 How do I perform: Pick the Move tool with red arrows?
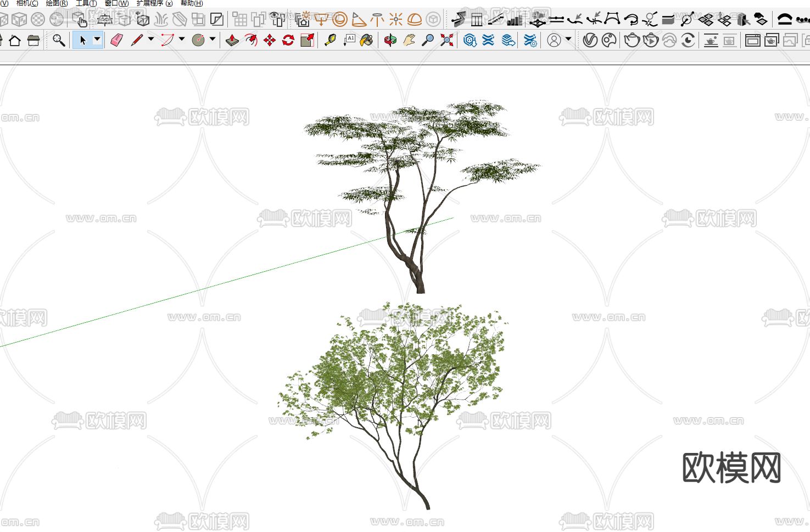click(x=270, y=40)
